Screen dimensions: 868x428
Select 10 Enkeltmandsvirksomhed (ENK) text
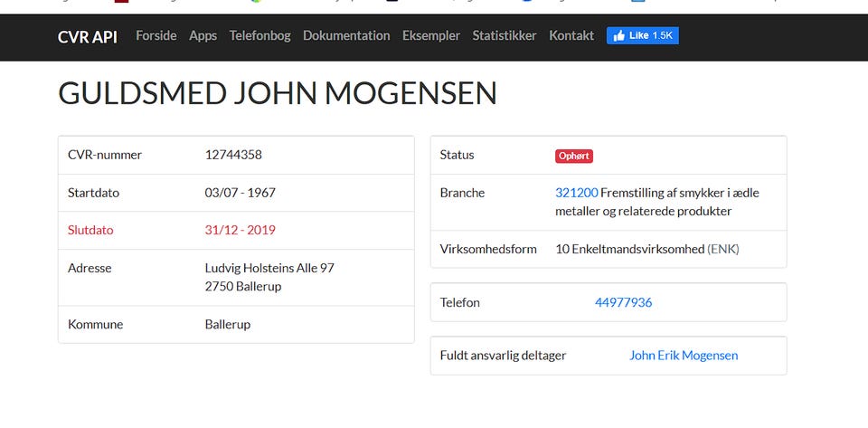pyautogui.click(x=647, y=249)
